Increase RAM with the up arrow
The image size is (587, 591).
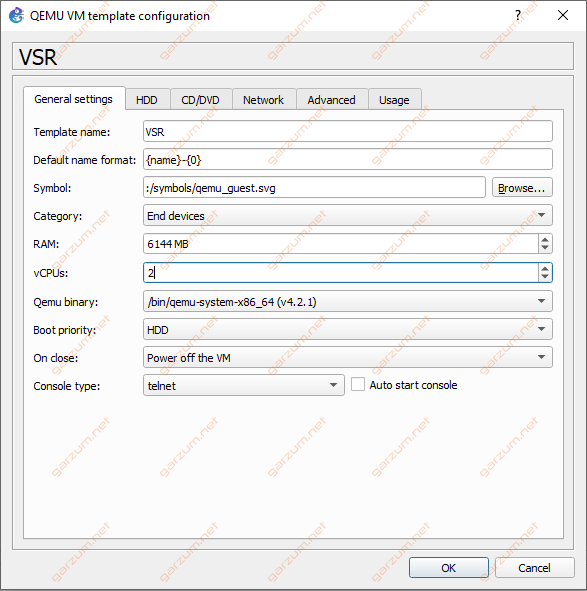545,239
